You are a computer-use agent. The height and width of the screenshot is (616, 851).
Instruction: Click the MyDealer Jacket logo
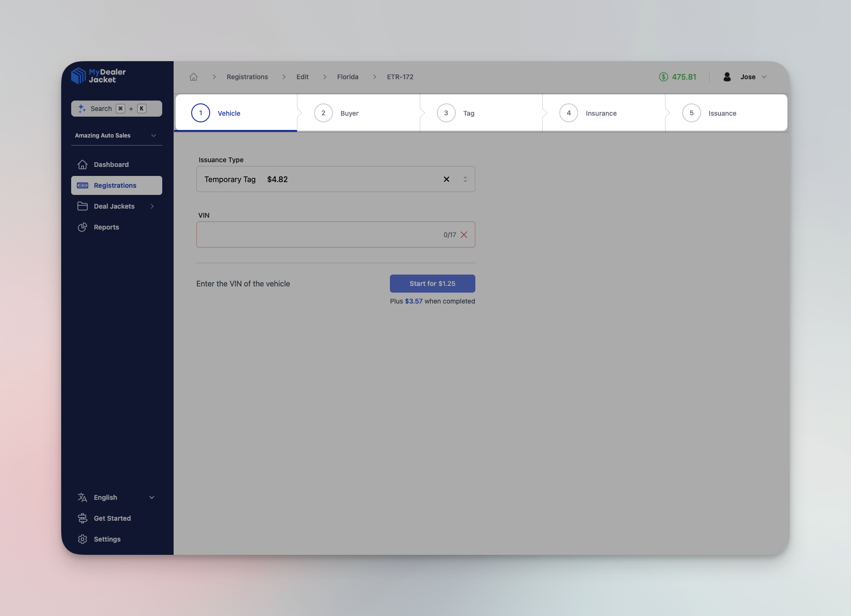pyautogui.click(x=98, y=76)
